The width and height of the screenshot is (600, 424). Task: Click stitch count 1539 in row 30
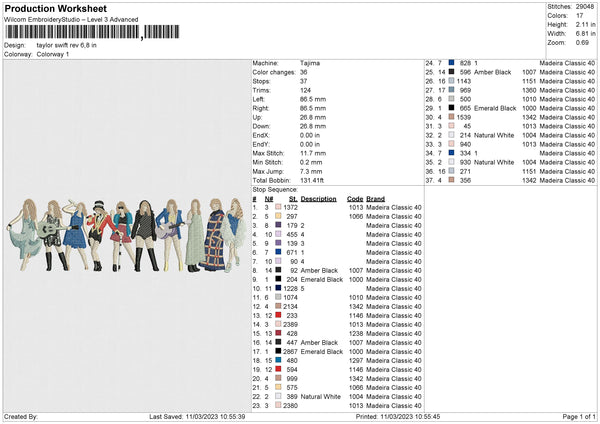click(x=463, y=117)
